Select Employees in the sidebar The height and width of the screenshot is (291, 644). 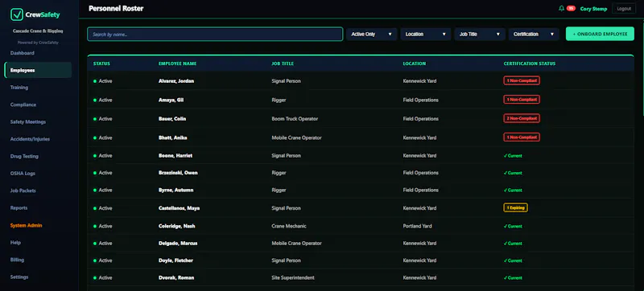(38, 70)
